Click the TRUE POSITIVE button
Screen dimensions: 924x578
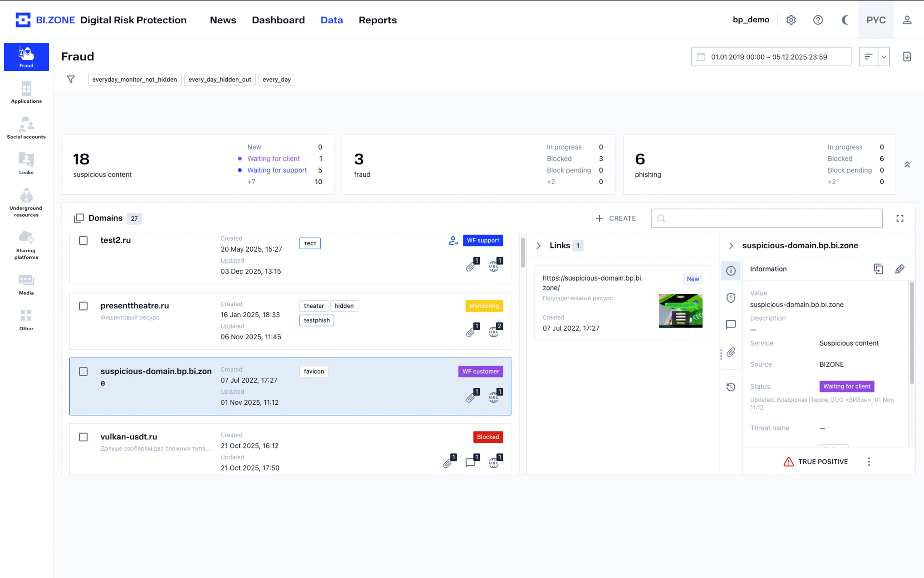(x=815, y=461)
